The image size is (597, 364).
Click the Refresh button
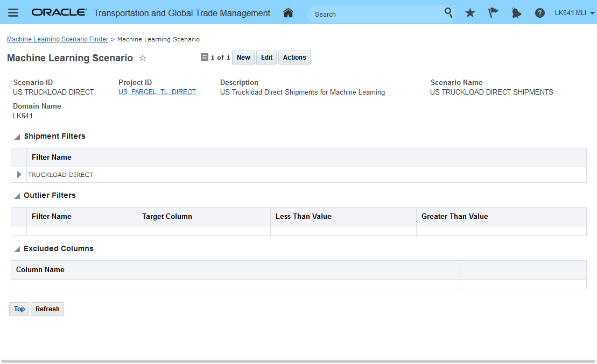(x=47, y=309)
